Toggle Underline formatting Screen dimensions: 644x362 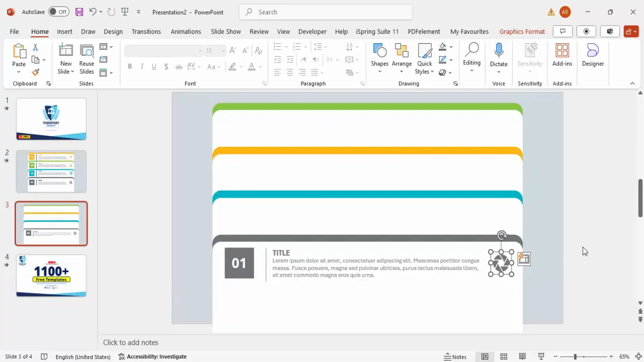(x=154, y=66)
